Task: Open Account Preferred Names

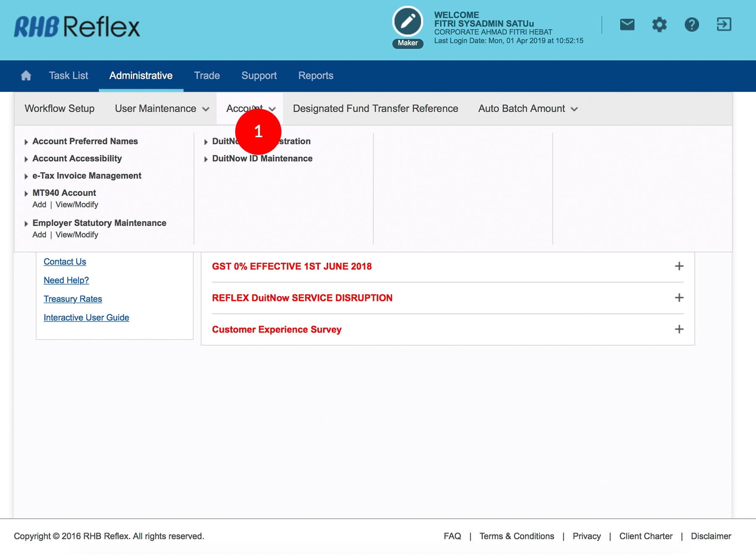Action: point(85,141)
